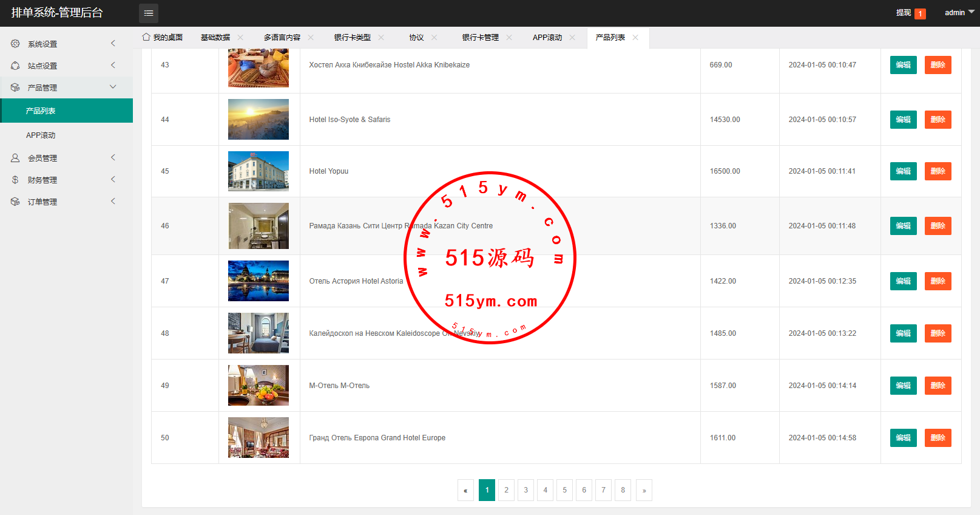Click the 提现 notification badge
This screenshot has height=515, width=980.
(920, 13)
